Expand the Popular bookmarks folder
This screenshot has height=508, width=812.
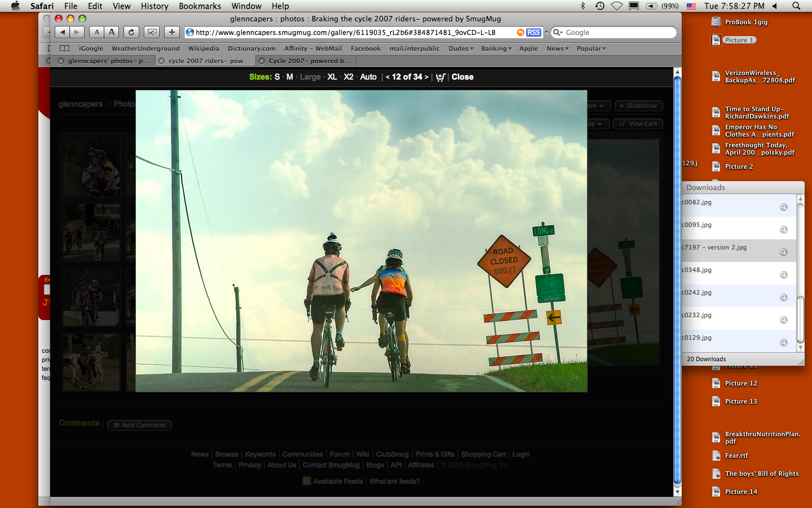pyautogui.click(x=591, y=49)
